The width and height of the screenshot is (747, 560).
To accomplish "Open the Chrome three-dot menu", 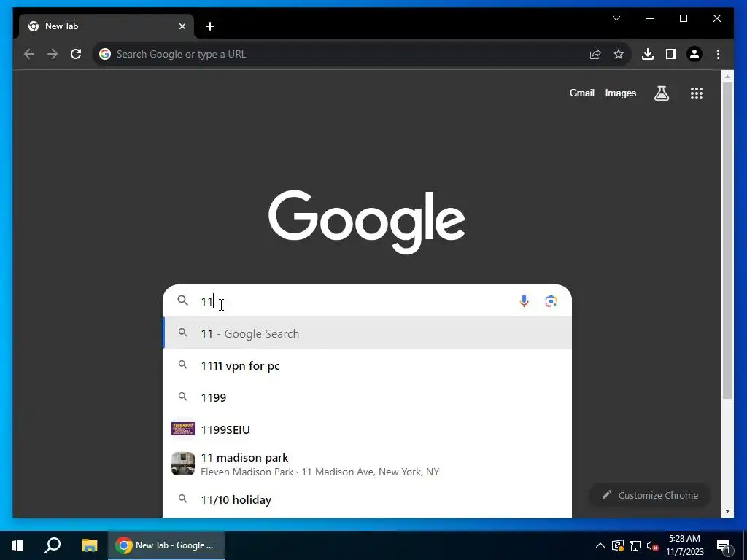I will pos(718,54).
